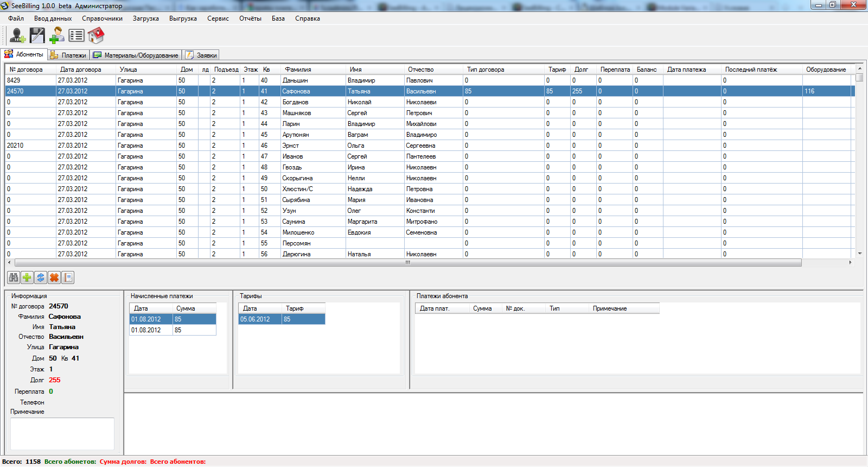Click the red-roof house toolbar icon
Image resolution: width=868 pixels, height=467 pixels.
pyautogui.click(x=96, y=36)
